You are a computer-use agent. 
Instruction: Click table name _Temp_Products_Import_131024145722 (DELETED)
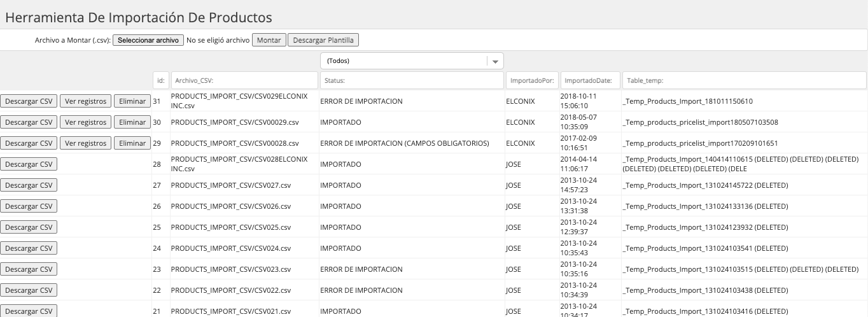[x=705, y=185]
